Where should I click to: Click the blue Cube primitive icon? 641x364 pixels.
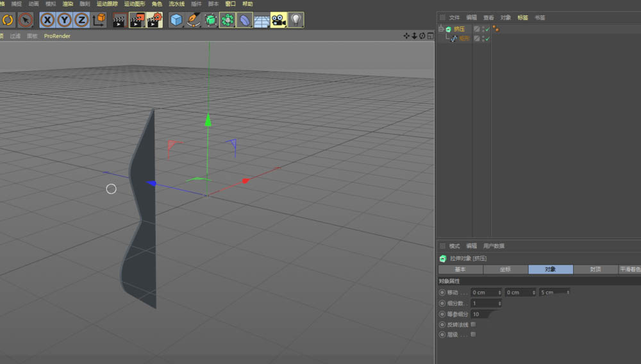pyautogui.click(x=176, y=20)
